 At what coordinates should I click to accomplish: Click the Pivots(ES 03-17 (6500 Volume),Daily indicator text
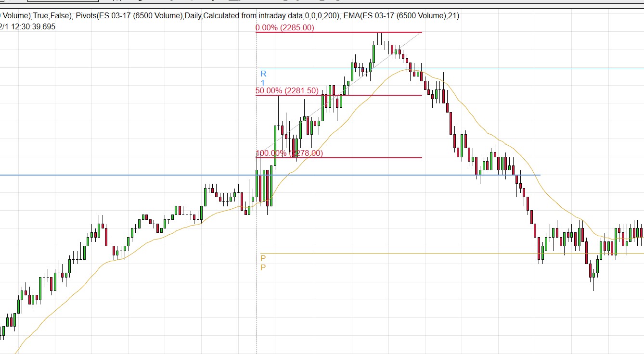point(138,16)
